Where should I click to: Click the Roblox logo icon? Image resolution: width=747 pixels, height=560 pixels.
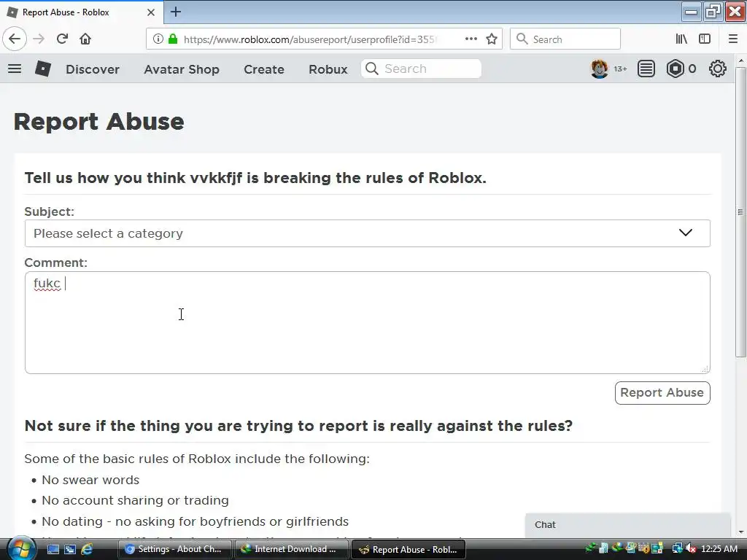click(x=43, y=69)
